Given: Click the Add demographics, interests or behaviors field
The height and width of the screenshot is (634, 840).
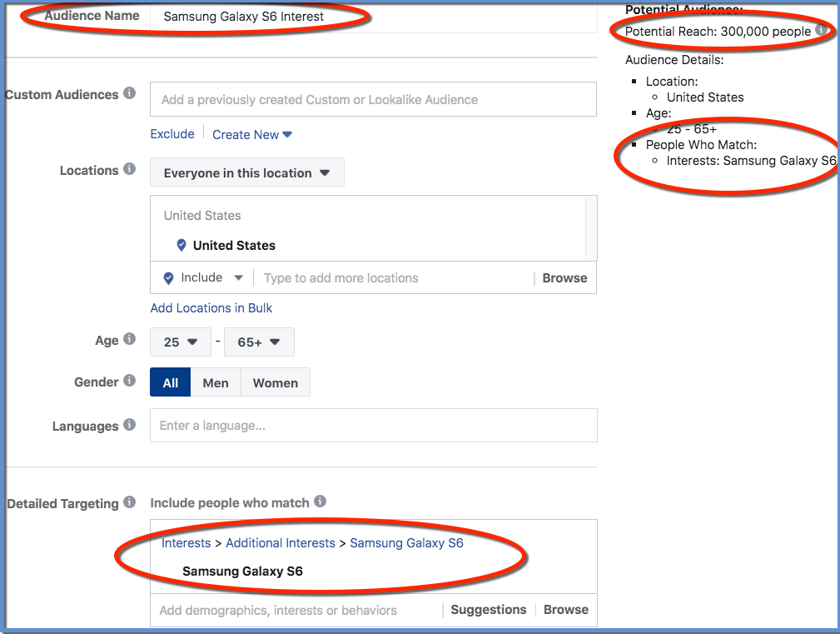Looking at the screenshot, I should click(296, 610).
